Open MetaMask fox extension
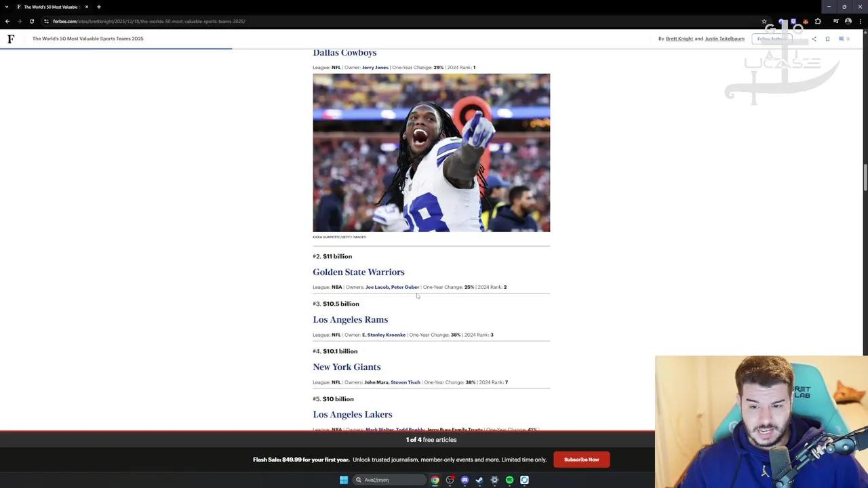The image size is (868, 488). pos(806,21)
